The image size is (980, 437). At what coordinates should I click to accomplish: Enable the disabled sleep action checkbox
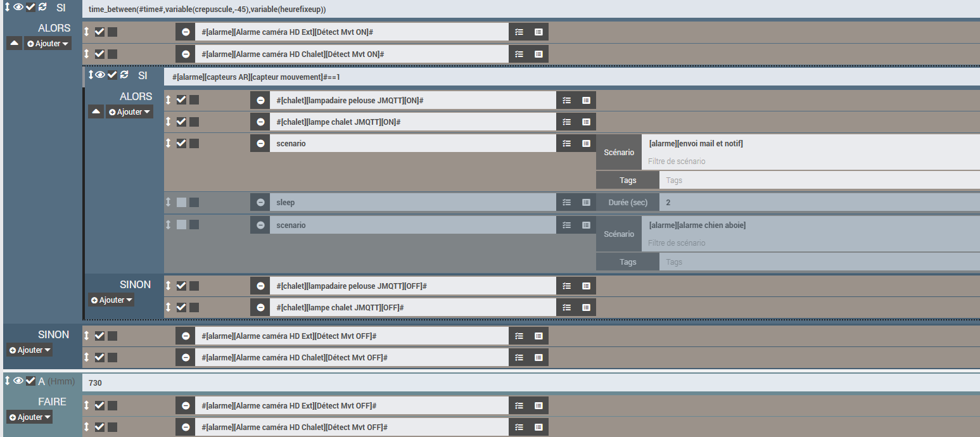tap(181, 202)
